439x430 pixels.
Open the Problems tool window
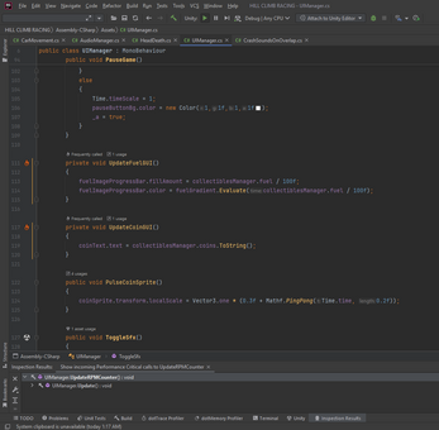(x=55, y=418)
